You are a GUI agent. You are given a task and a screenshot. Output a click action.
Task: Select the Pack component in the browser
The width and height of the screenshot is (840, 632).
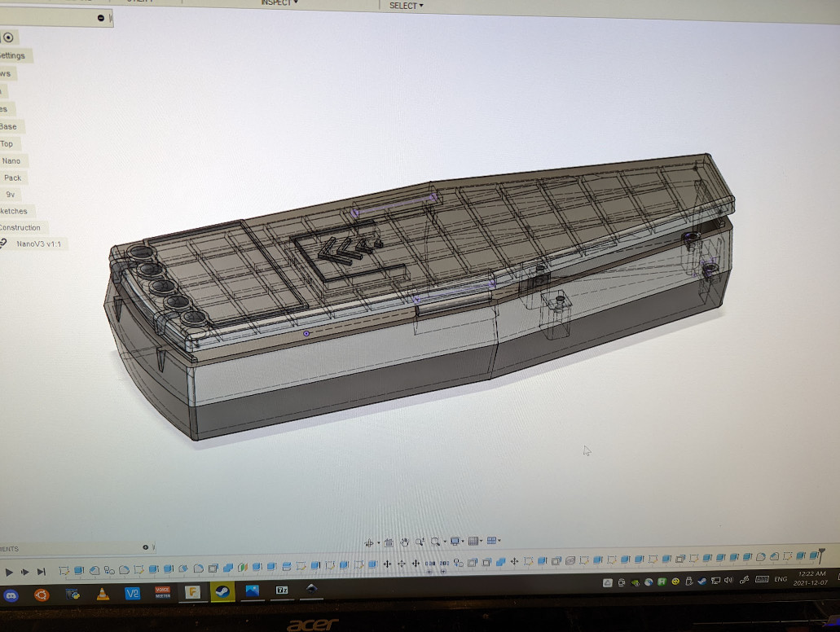click(12, 178)
